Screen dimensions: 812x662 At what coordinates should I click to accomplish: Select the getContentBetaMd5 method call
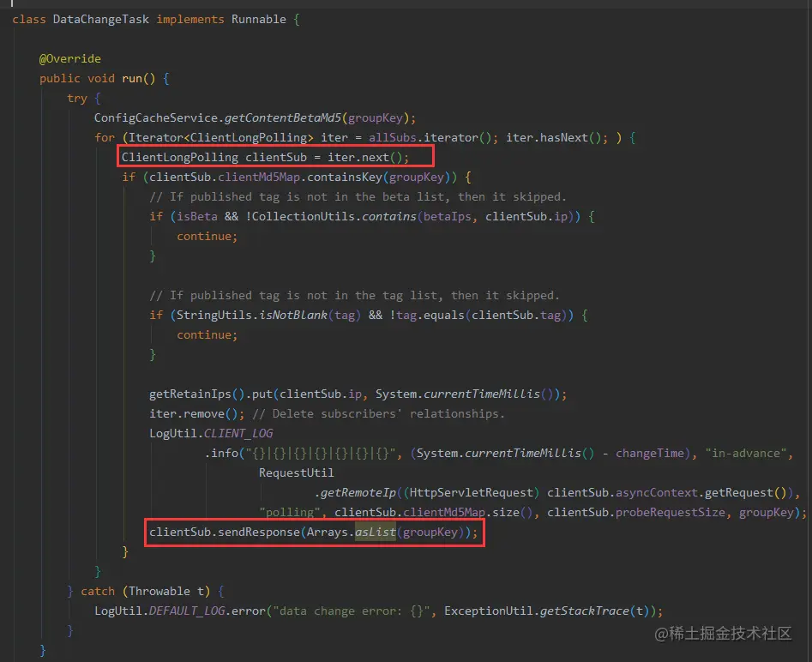[x=283, y=117]
